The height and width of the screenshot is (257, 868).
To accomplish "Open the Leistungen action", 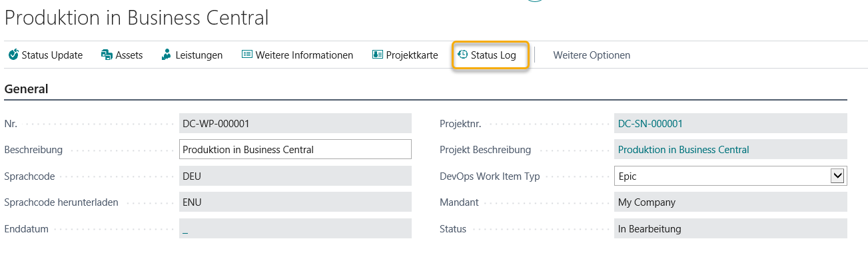I will (192, 55).
